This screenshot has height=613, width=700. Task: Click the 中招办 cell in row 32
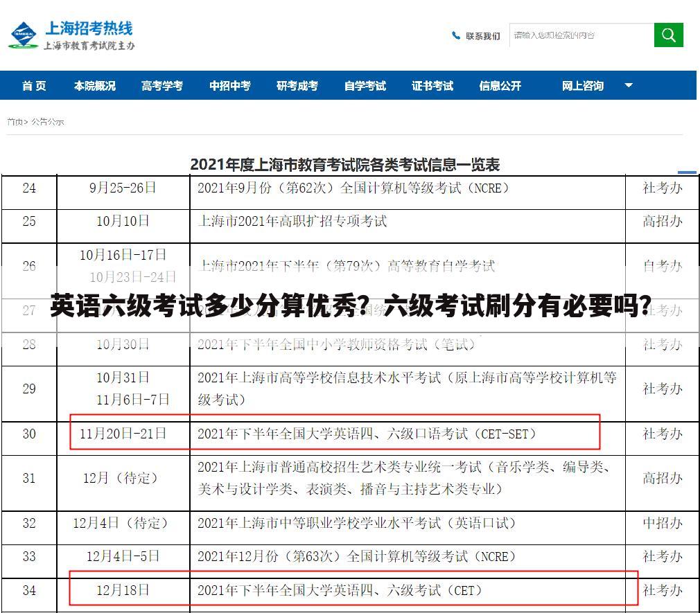pyautogui.click(x=663, y=522)
